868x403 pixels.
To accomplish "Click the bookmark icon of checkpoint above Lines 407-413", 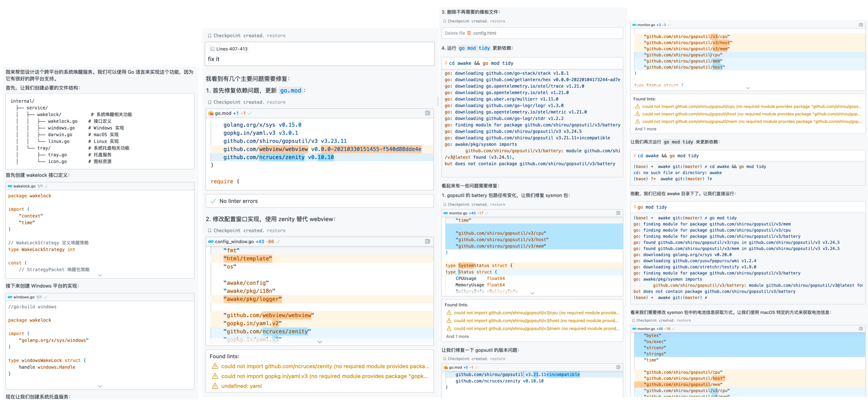I will pyautogui.click(x=210, y=36).
